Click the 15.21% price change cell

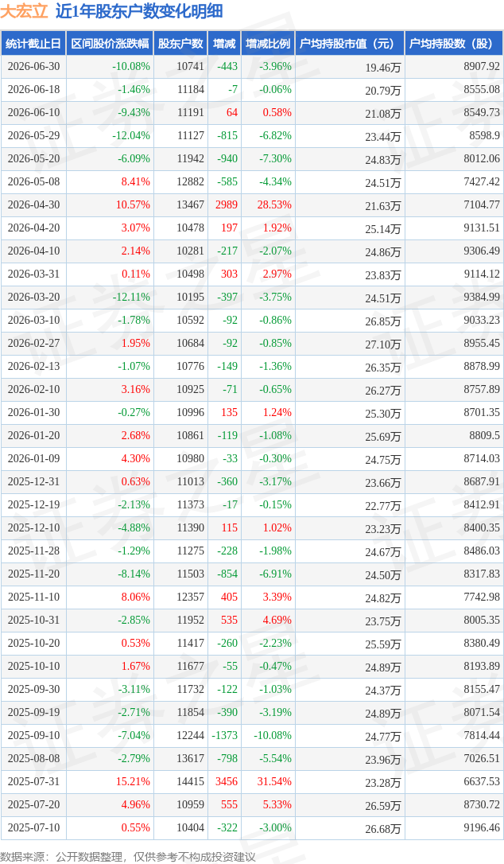click(x=110, y=782)
